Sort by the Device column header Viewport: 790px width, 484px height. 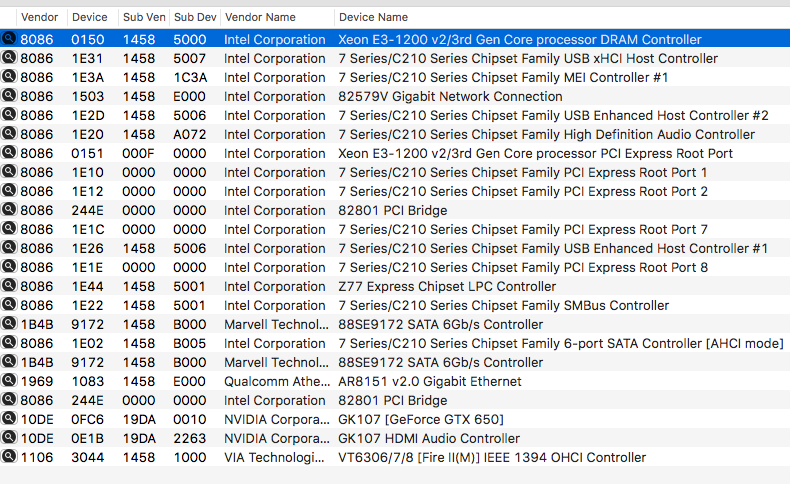(89, 17)
